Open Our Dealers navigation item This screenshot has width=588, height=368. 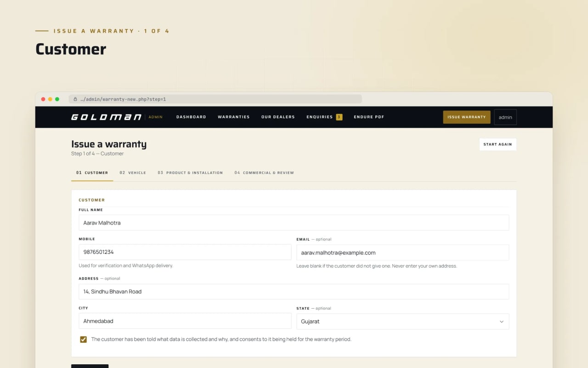[278, 117]
